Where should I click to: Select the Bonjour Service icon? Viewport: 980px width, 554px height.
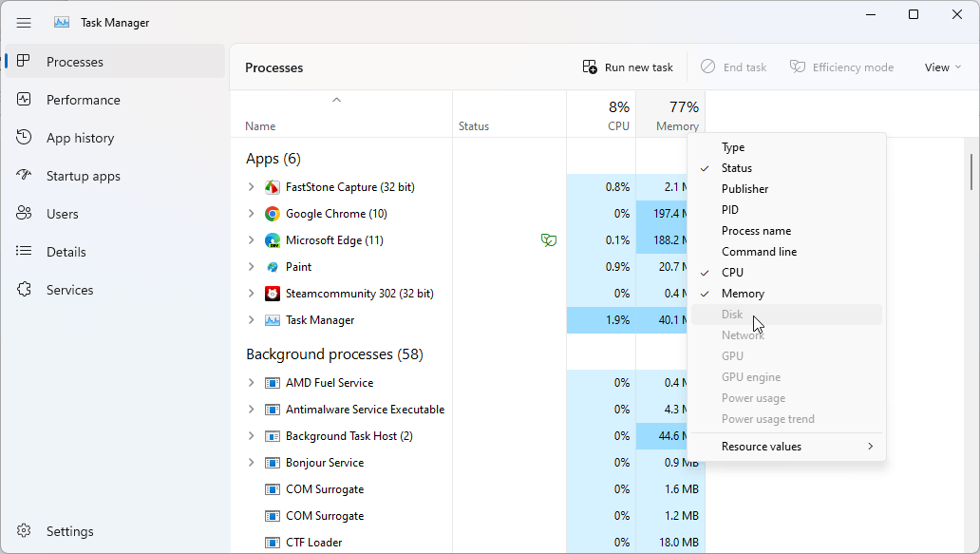point(273,463)
